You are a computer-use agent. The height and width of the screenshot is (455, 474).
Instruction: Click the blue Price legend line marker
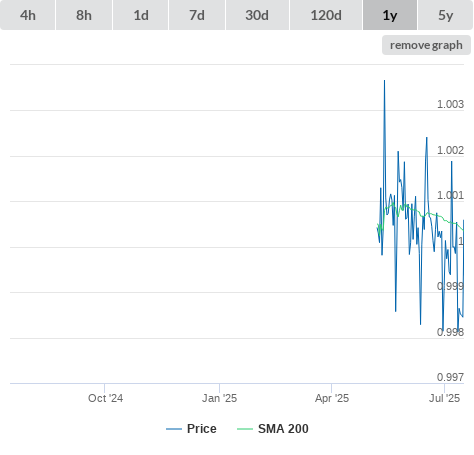coord(174,429)
